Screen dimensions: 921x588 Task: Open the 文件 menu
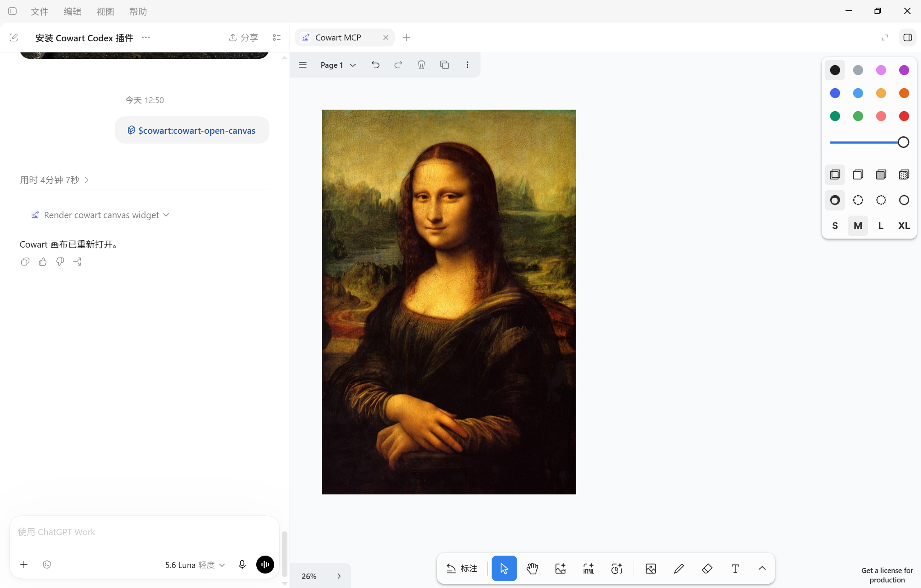click(x=39, y=12)
